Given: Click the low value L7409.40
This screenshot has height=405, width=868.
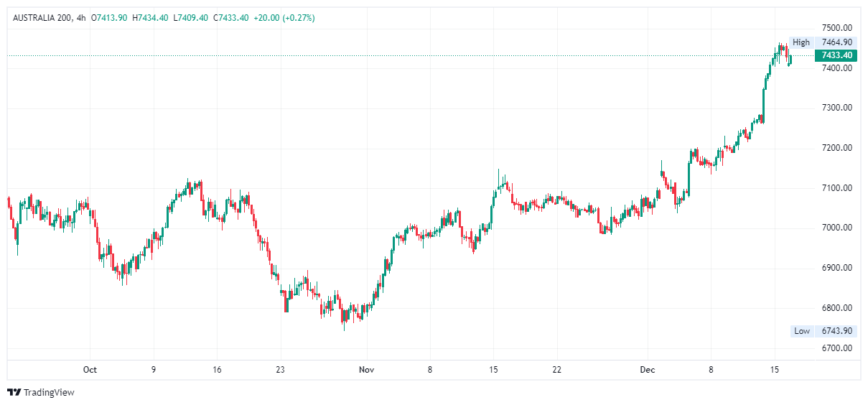Looking at the screenshot, I should (x=190, y=17).
